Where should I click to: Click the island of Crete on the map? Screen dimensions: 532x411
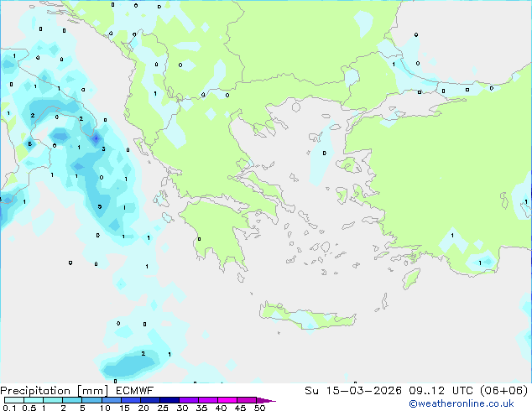[307, 318]
